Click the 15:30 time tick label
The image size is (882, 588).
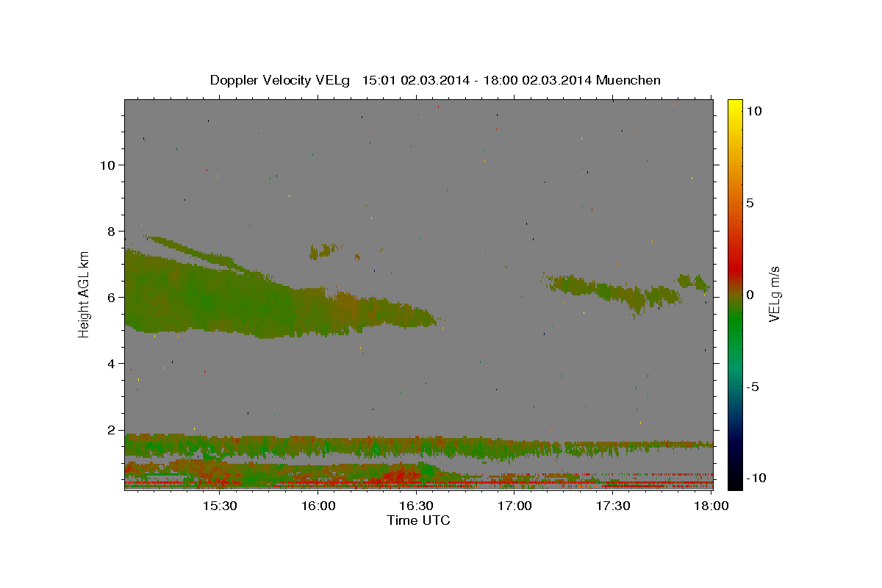tap(219, 506)
